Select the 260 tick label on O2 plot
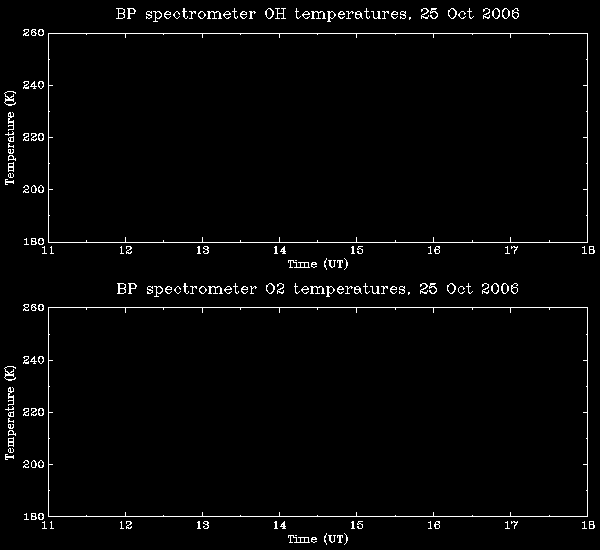 pos(34,308)
